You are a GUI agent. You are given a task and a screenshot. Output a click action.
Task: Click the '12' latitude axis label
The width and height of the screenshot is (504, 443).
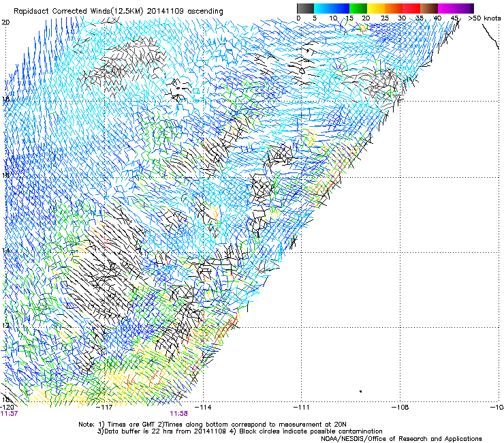point(5,325)
